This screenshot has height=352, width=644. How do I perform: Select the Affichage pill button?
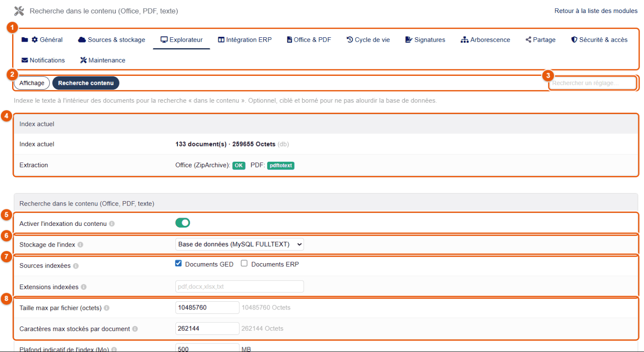point(32,83)
